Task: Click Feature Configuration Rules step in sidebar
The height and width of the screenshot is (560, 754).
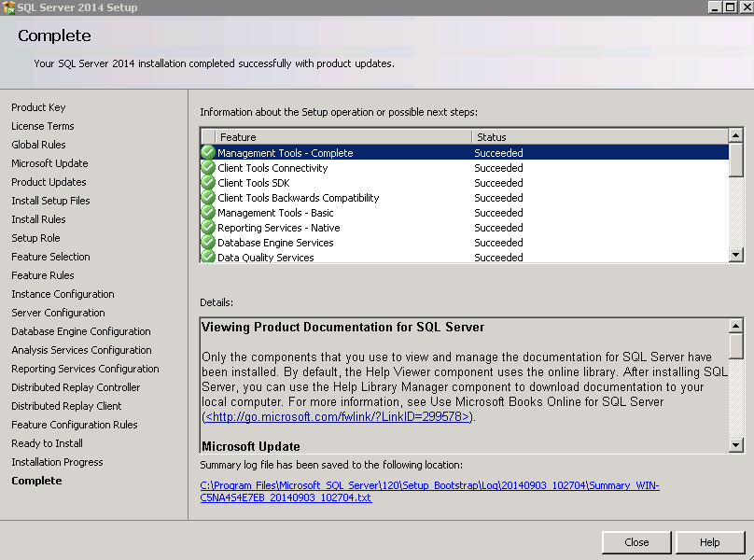Action: (x=75, y=425)
